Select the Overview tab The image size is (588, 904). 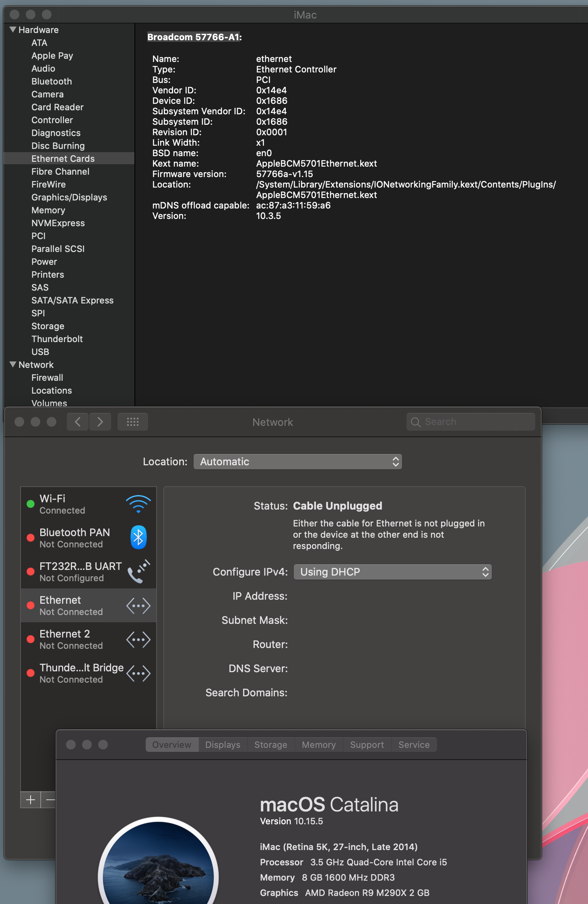pos(172,745)
